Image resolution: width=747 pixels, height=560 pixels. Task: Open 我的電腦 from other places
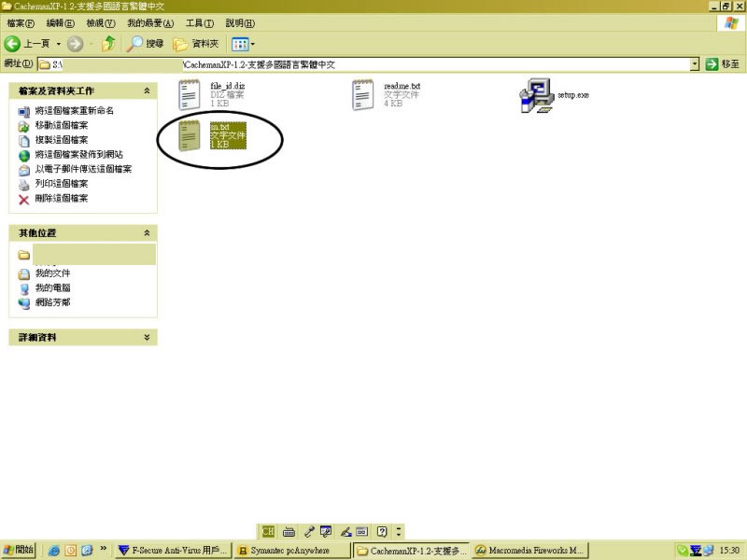pos(52,287)
